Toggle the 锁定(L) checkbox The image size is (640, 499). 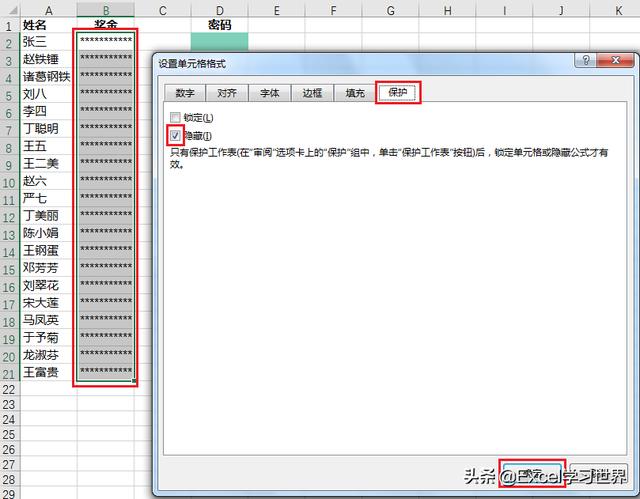point(175,118)
